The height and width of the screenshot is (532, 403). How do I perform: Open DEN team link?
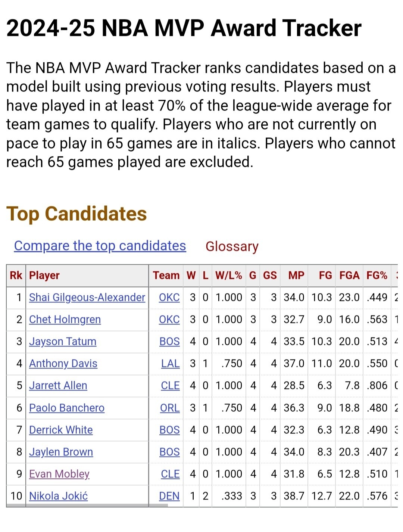(x=169, y=496)
